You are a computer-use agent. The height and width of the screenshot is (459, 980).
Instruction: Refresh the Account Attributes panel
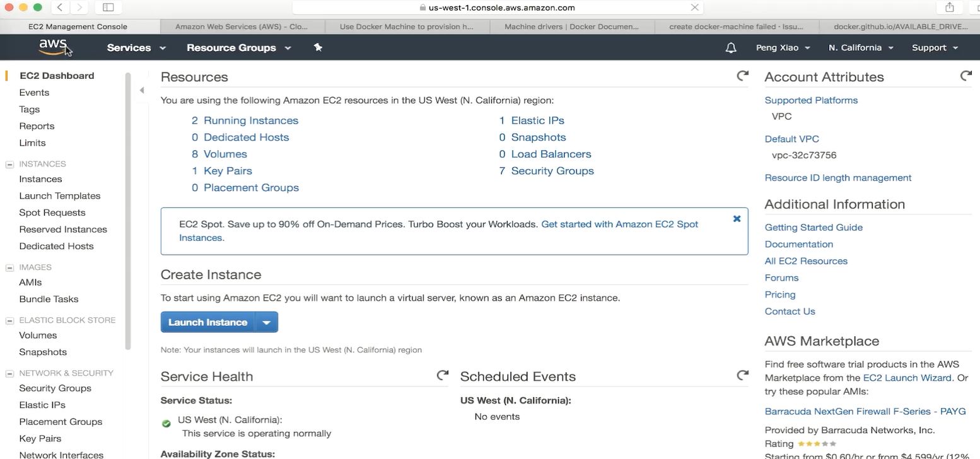(x=966, y=76)
